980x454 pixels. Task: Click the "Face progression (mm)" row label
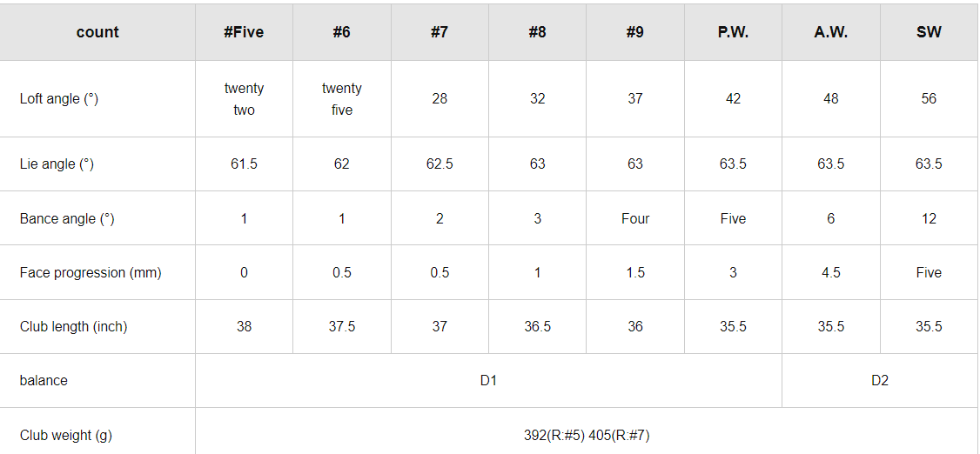(x=91, y=272)
